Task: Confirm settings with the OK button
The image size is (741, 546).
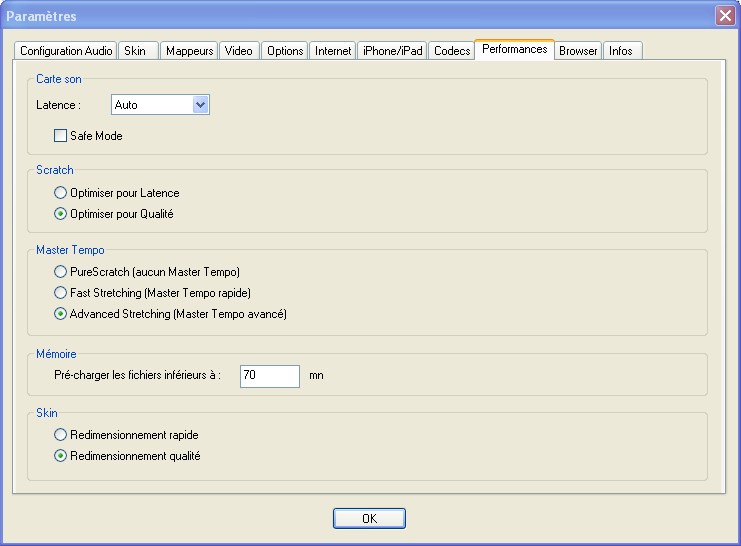Action: click(x=369, y=519)
